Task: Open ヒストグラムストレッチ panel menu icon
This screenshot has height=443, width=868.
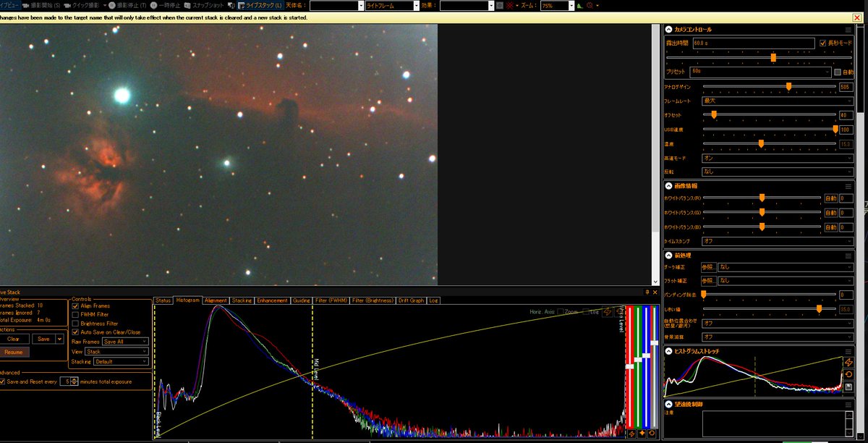Action: [x=848, y=351]
